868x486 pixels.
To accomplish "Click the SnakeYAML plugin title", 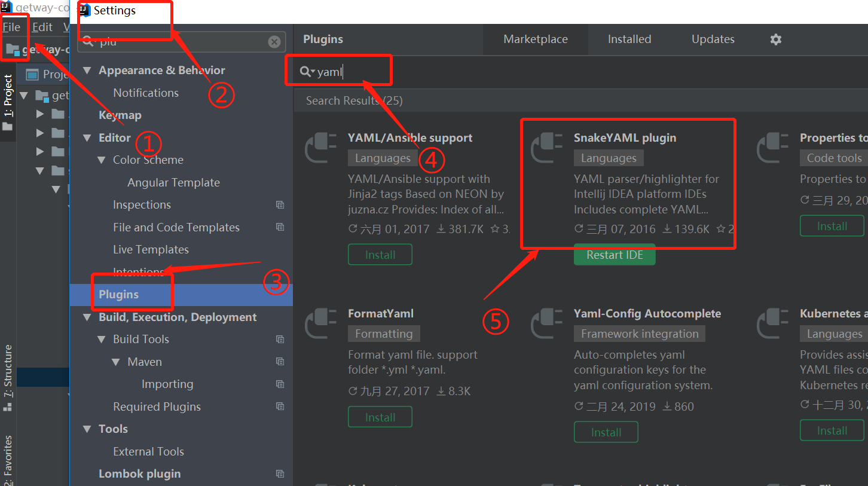I will pos(625,138).
